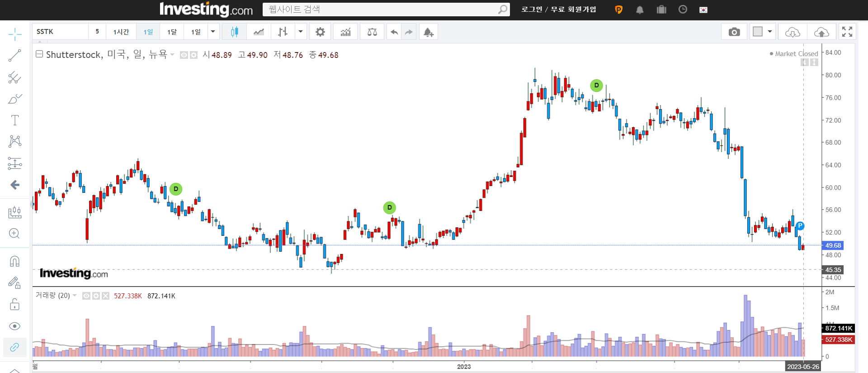
Task: Create a price alert bell
Action: pyautogui.click(x=428, y=32)
